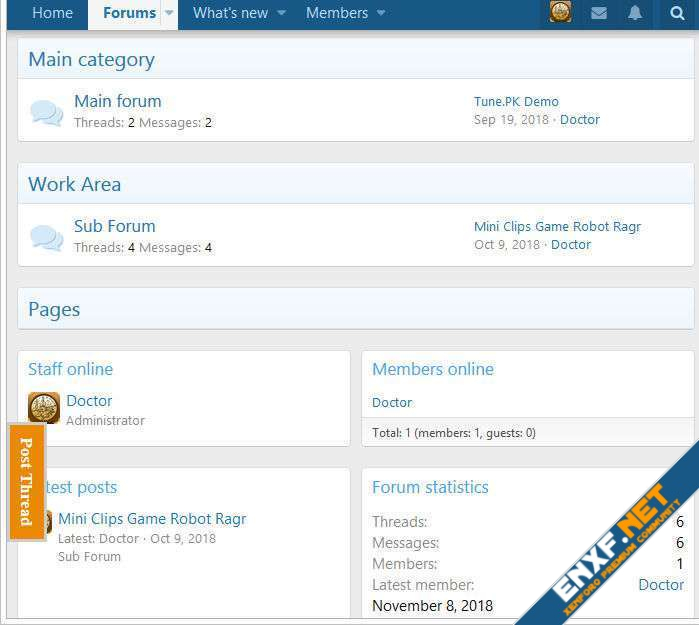
Task: Click the alerts bell icon
Action: 635,13
